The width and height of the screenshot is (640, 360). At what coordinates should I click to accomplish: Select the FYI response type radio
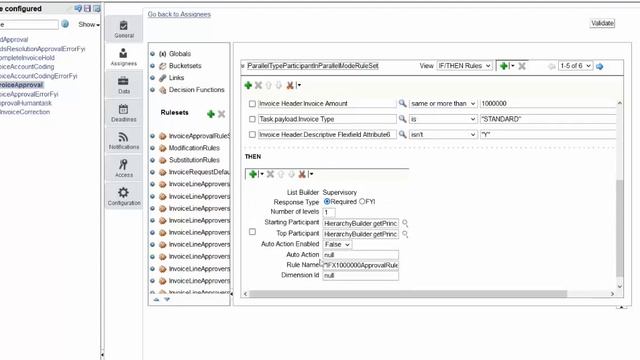(362, 202)
